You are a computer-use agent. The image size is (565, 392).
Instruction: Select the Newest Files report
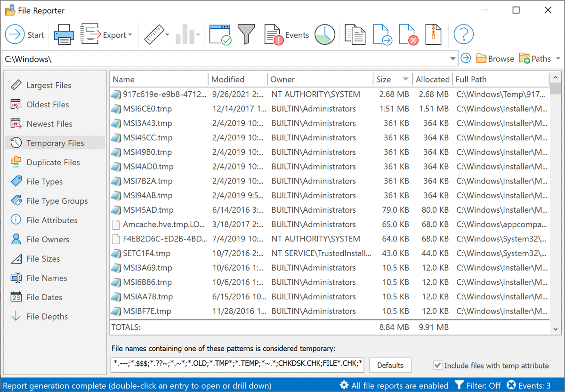(55, 124)
